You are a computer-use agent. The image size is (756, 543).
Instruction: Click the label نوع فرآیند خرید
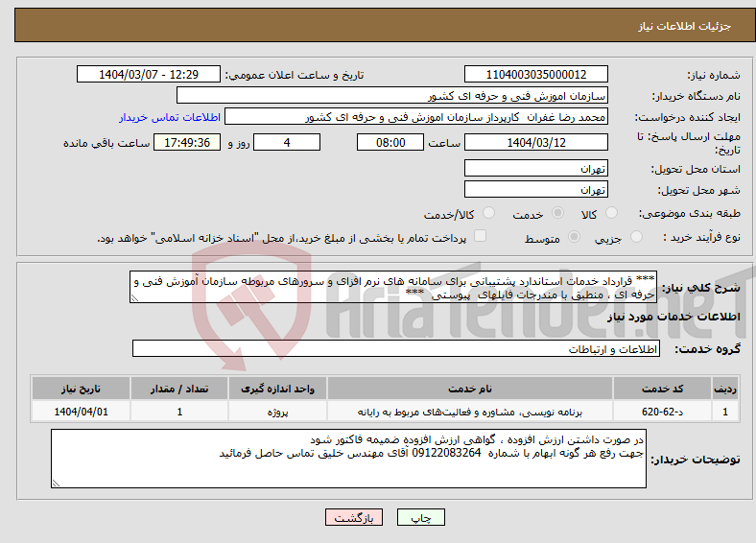702,237
